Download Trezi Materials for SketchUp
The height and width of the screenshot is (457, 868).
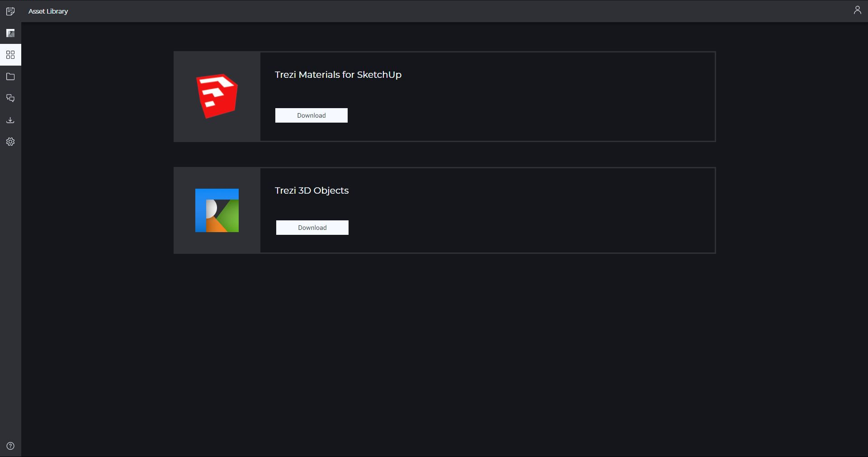click(311, 115)
